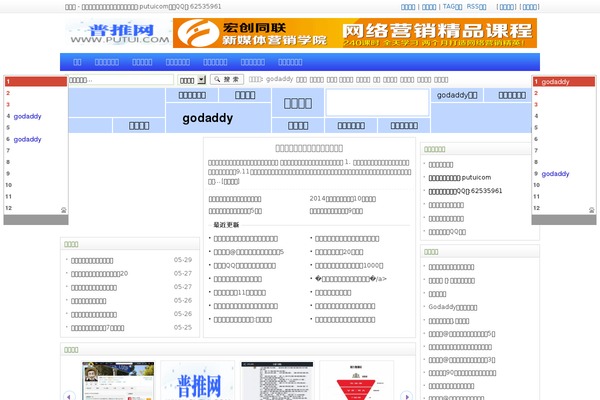Click godaddy in the hot keywords row
The image size is (600, 400).
[279, 79]
